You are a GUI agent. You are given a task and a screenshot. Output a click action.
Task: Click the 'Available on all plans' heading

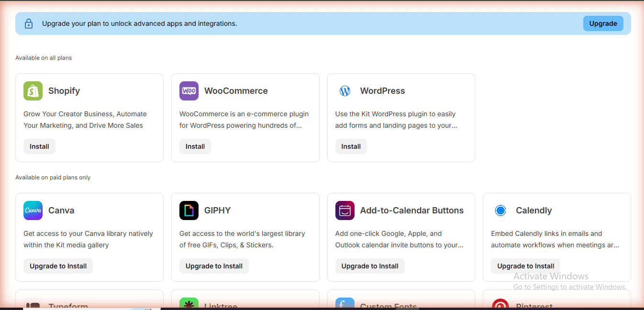pyautogui.click(x=44, y=58)
